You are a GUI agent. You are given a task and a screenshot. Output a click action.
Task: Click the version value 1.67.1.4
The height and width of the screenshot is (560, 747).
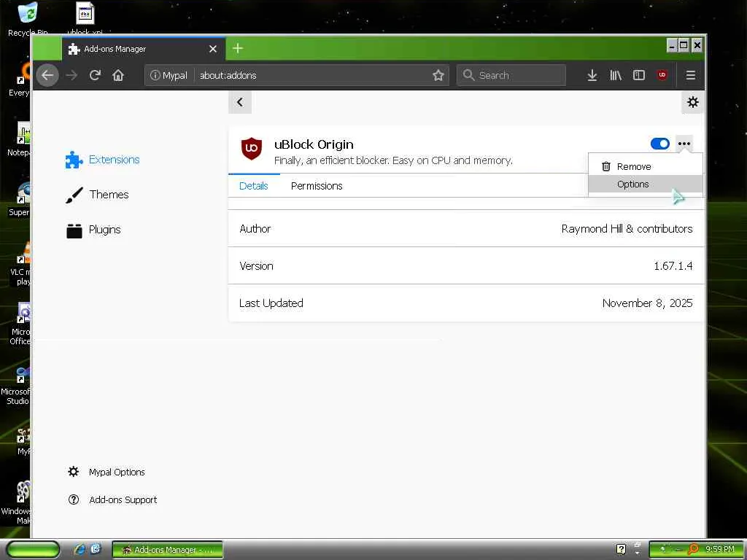pos(673,265)
